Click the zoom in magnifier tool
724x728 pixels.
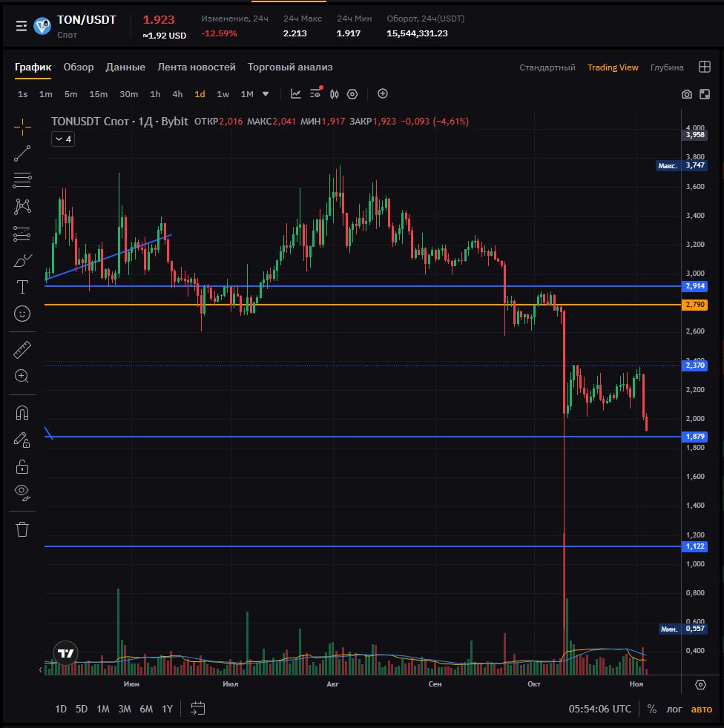tap(22, 376)
